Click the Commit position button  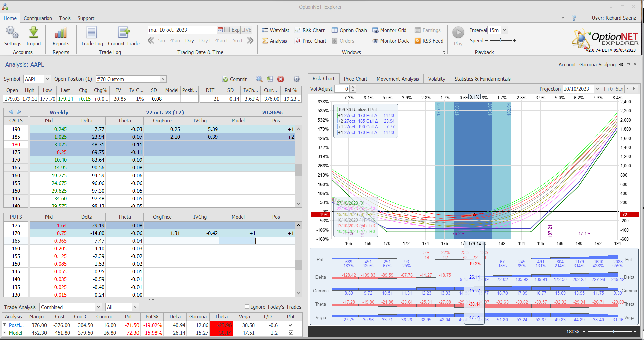point(235,79)
